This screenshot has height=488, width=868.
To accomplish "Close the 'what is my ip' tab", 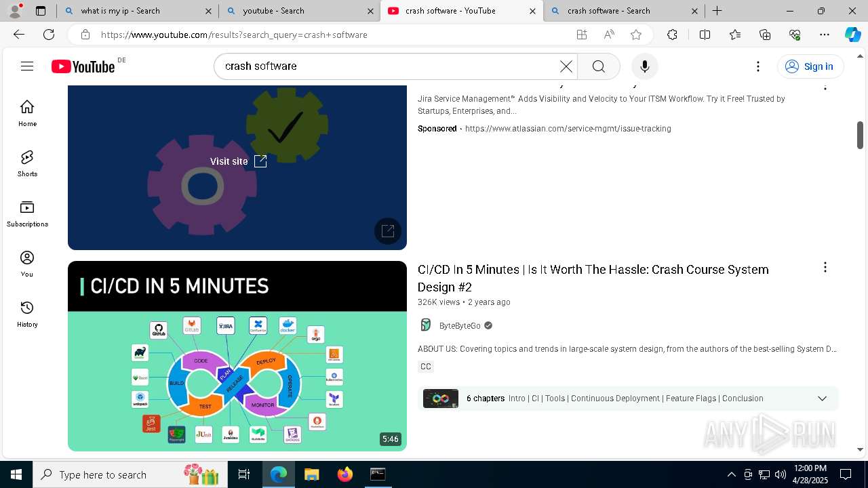I will (x=208, y=11).
